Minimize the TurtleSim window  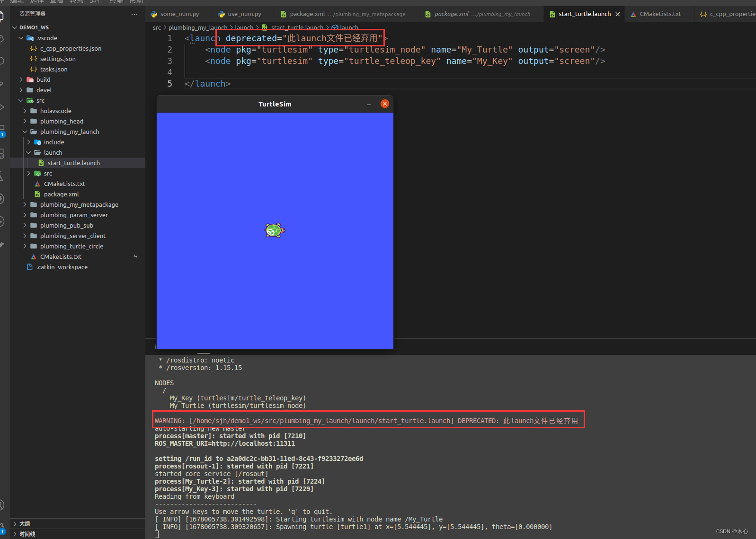click(369, 104)
